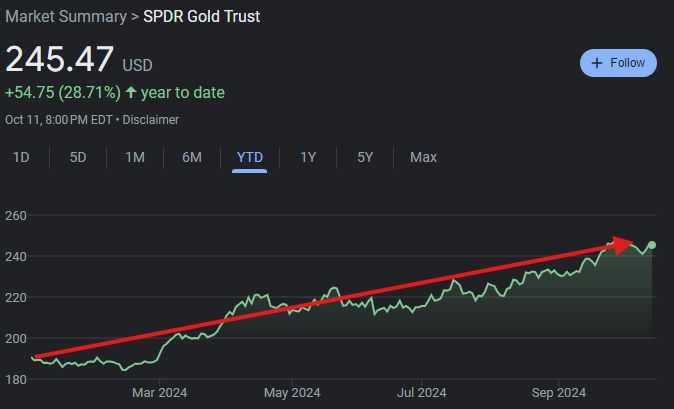Click the May 2024 axis label
674x409 pixels.
292,393
